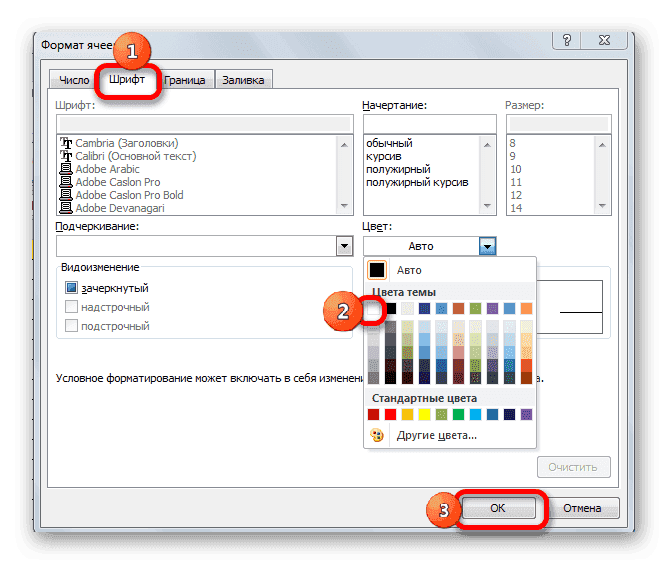Viewport: 667px width, 564px height.
Task: Pick brown-orange theme color swatch
Action: coord(458,309)
